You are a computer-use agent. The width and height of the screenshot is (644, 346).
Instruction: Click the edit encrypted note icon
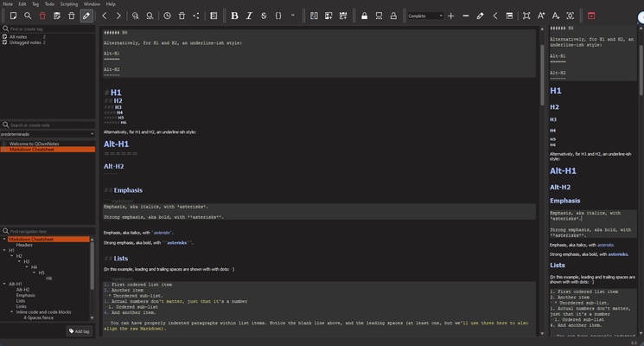[x=379, y=16]
